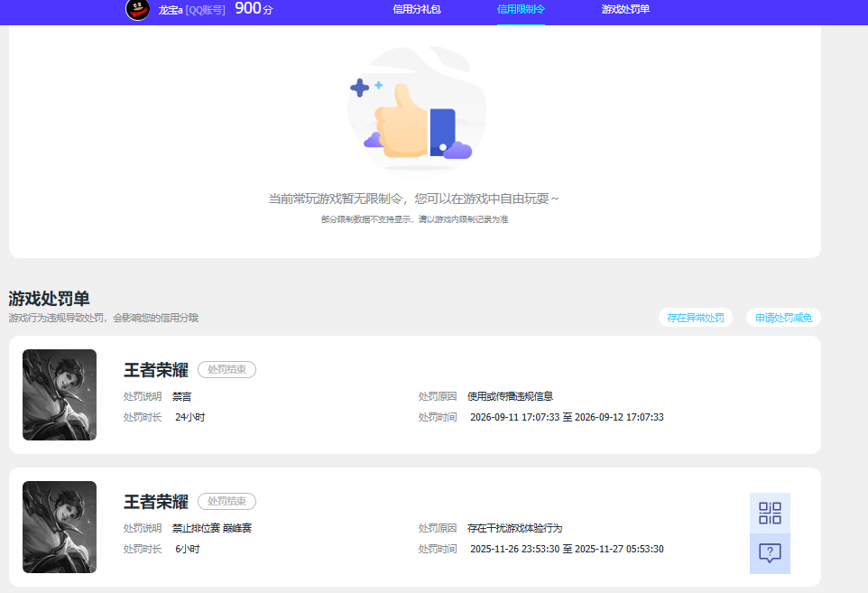Screen dimensions: 868x593
Task: Click the hero thumbnail of the 禁止排位赛 penalty
Action: (60, 527)
